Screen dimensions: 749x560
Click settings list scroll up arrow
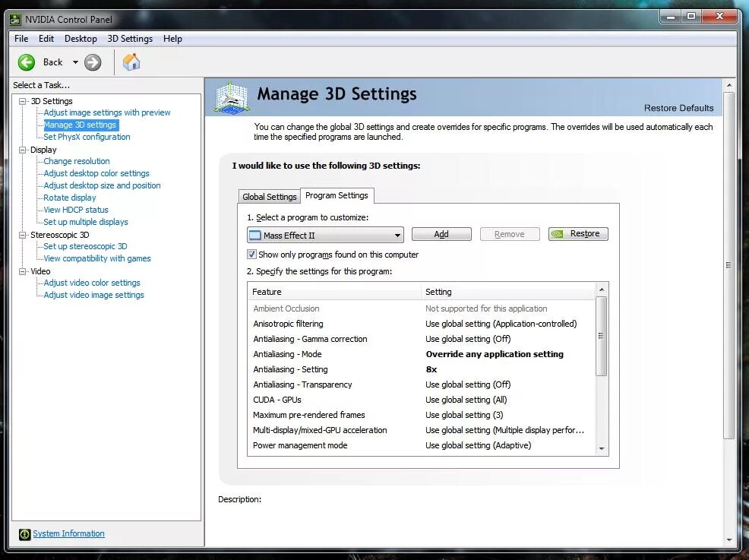(x=602, y=289)
